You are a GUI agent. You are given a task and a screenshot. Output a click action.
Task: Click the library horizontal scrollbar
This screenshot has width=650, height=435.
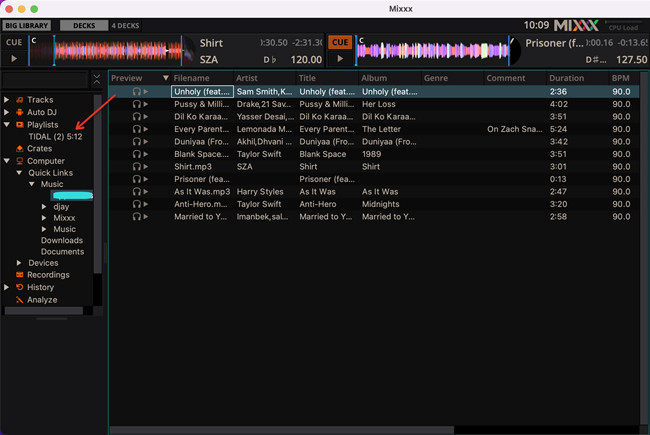[x=282, y=430]
